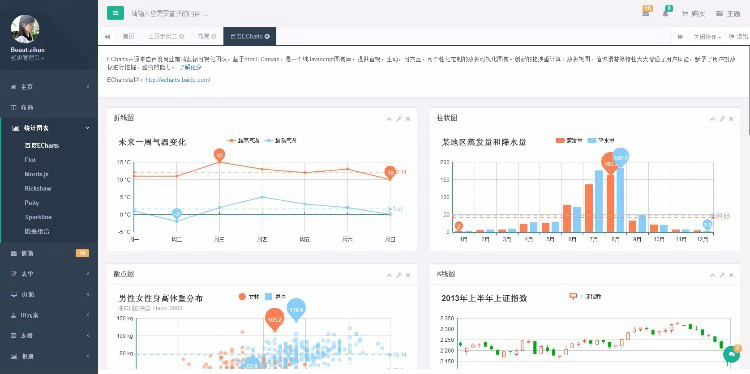Viewport: 750px width, 374px height.
Task: Select Flot in the sidebar charts submenu
Action: [30, 160]
